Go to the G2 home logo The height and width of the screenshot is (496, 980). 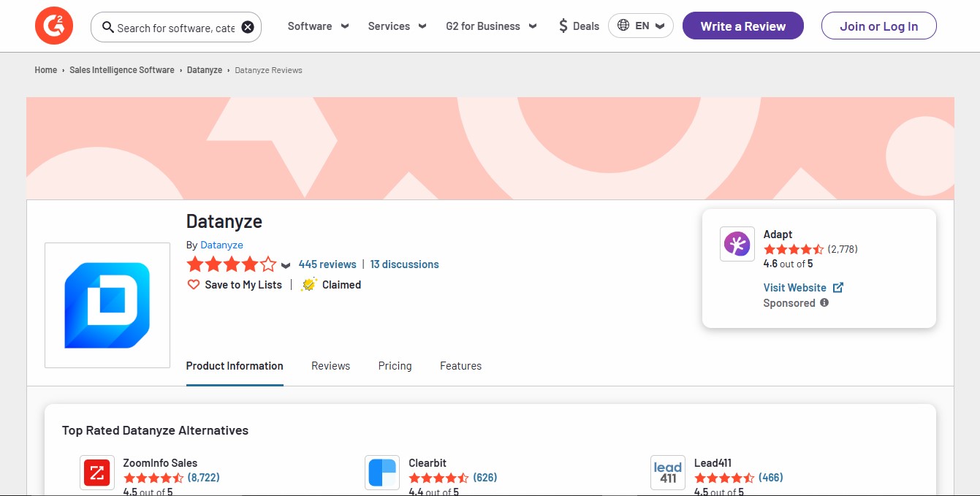click(54, 26)
